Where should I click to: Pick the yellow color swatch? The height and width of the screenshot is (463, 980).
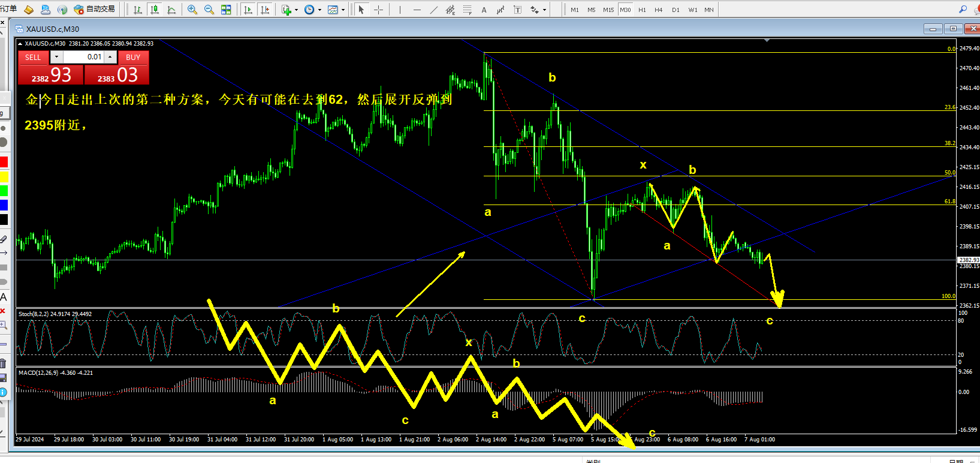[x=4, y=176]
